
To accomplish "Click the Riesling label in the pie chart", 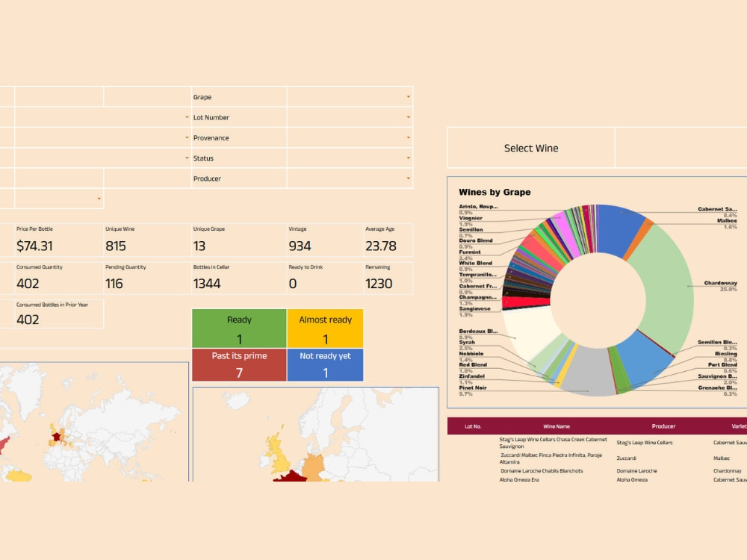I will 725,353.
